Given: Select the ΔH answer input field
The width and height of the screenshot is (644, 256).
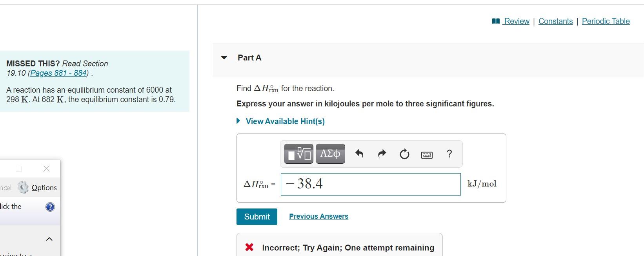Looking at the screenshot, I should point(370,184).
